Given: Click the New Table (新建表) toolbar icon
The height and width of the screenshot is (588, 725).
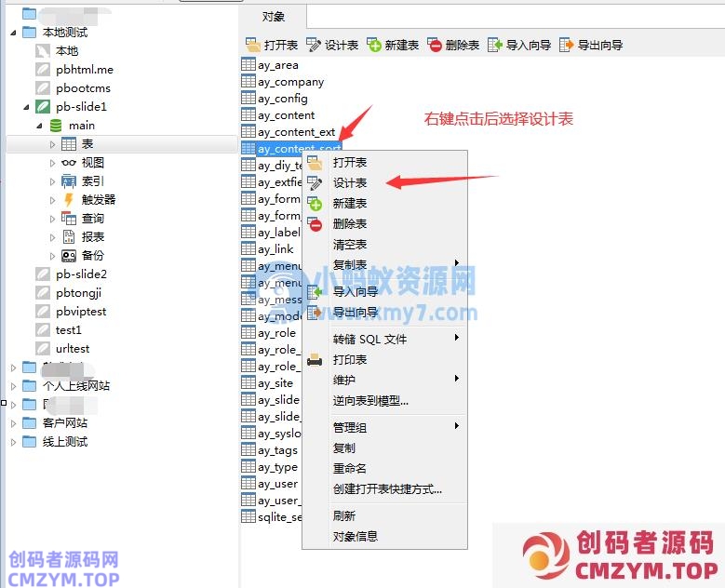Looking at the screenshot, I should (x=374, y=45).
